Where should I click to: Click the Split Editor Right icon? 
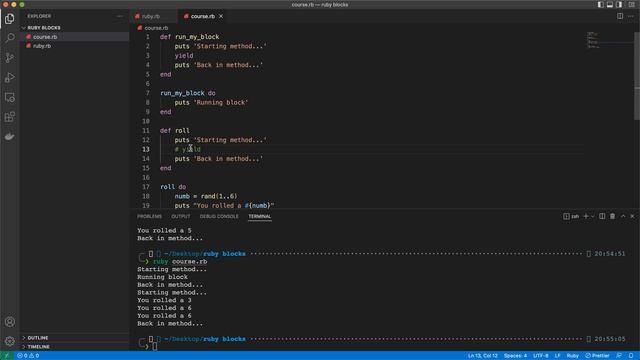tap(620, 16)
